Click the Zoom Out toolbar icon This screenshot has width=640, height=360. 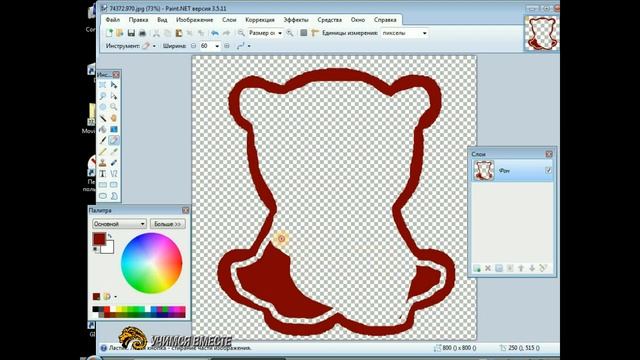tap(241, 33)
